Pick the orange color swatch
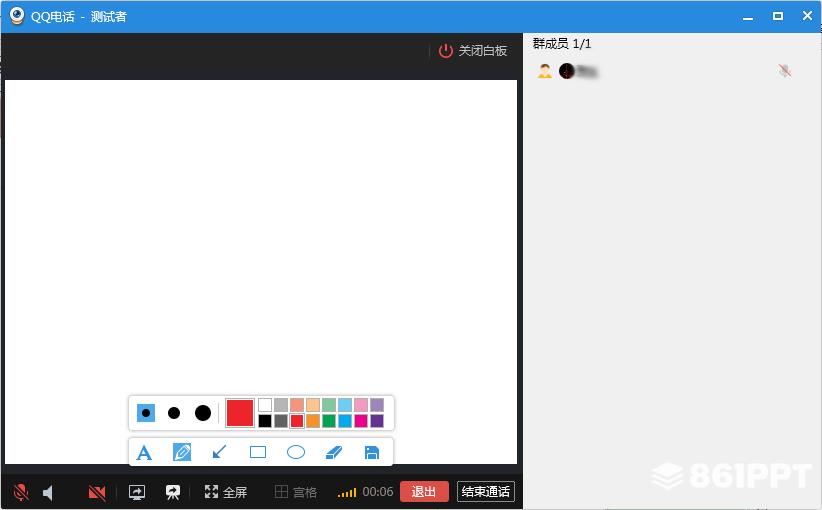This screenshot has width=822, height=510. (x=313, y=421)
